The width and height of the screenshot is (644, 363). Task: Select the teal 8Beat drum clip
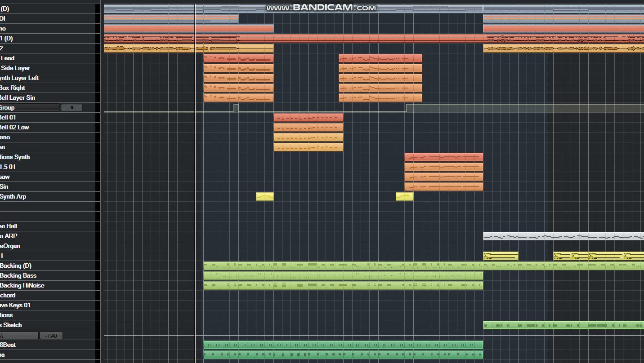coord(342,345)
